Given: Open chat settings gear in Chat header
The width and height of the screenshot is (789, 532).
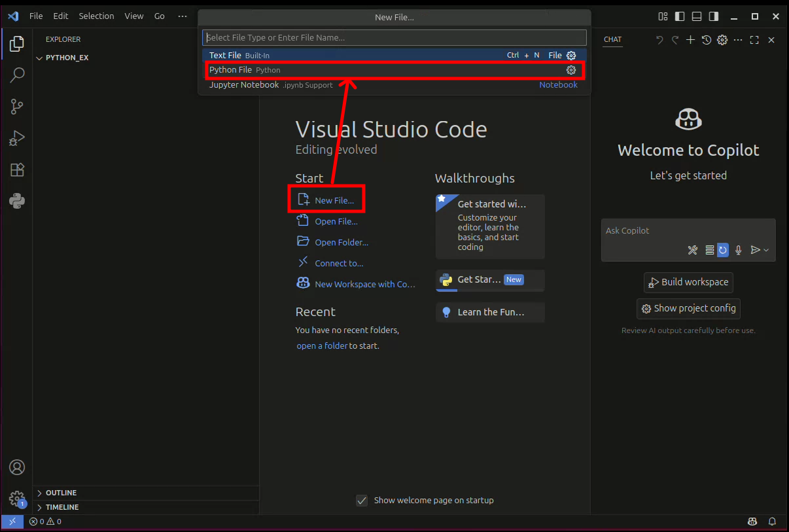Looking at the screenshot, I should (722, 40).
